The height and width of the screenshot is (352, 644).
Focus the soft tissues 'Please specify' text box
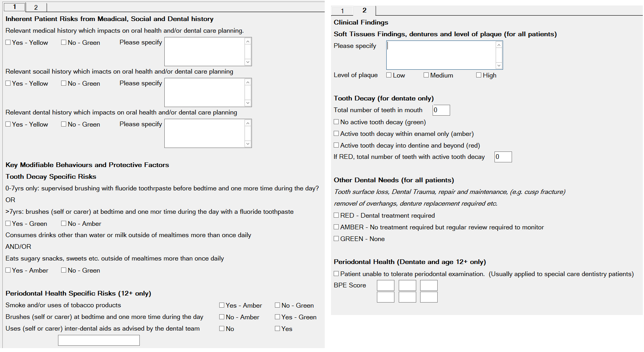point(441,55)
